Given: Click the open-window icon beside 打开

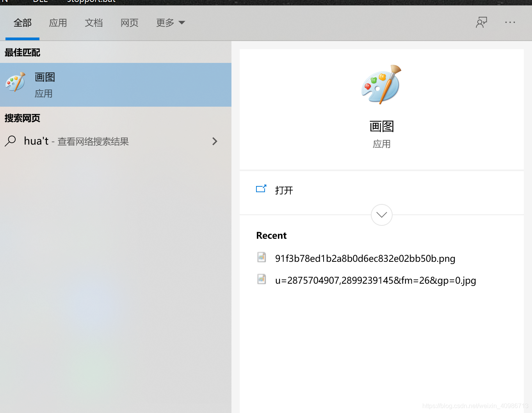Looking at the screenshot, I should pyautogui.click(x=261, y=189).
